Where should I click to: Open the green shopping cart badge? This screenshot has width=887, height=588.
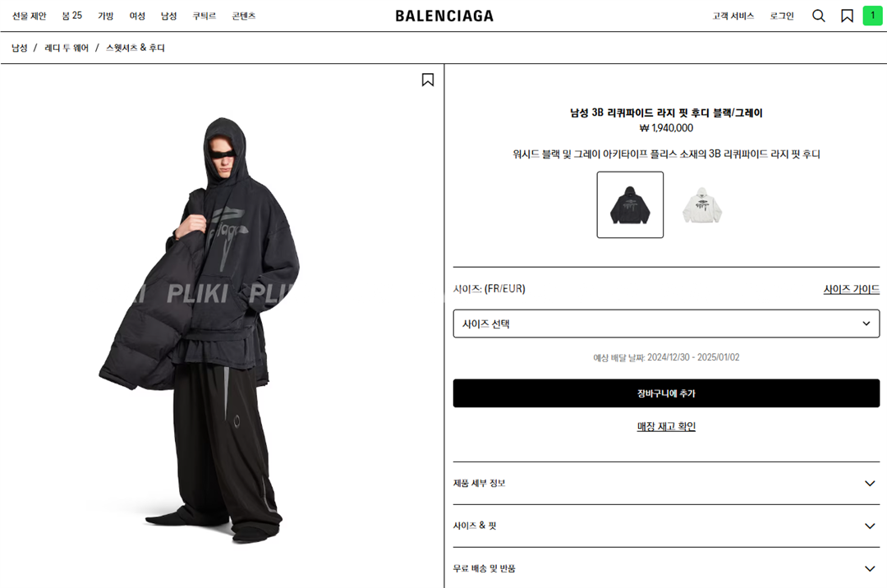[x=872, y=16]
